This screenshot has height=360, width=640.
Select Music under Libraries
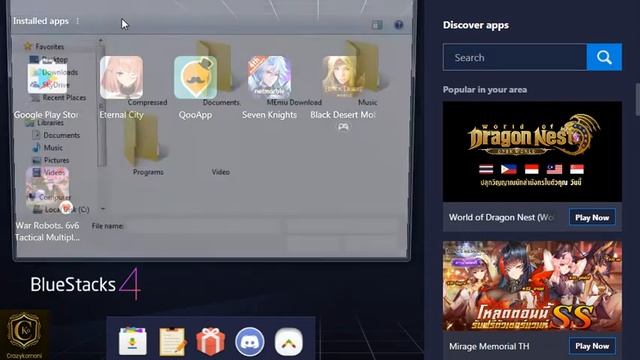coord(48,148)
